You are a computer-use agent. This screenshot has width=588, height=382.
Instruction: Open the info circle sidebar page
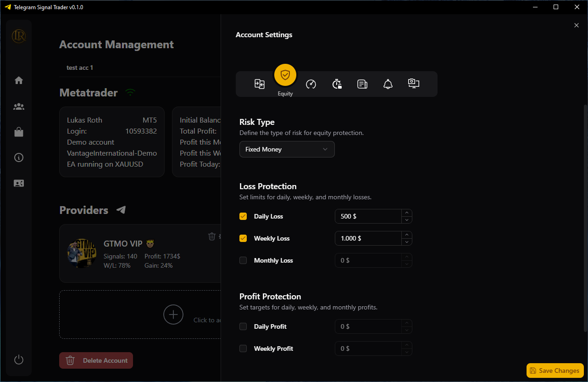(x=19, y=157)
